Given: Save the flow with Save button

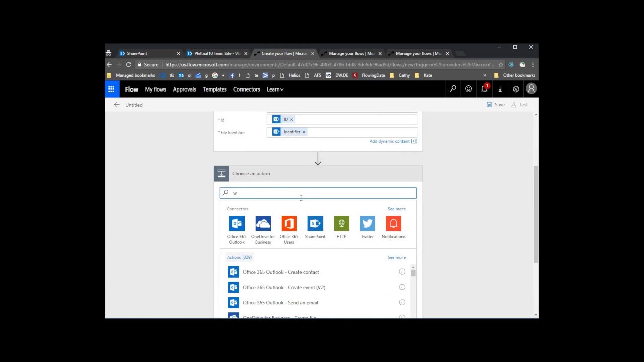Looking at the screenshot, I should click(496, 105).
